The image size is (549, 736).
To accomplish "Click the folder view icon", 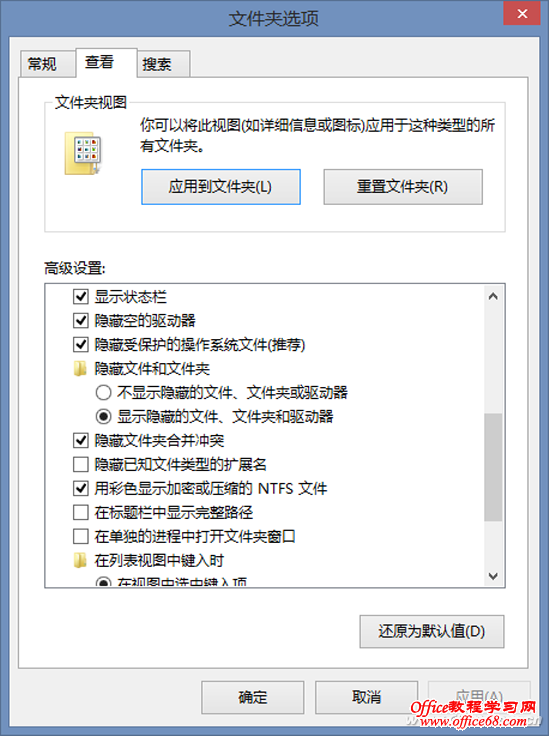I will coord(83,153).
